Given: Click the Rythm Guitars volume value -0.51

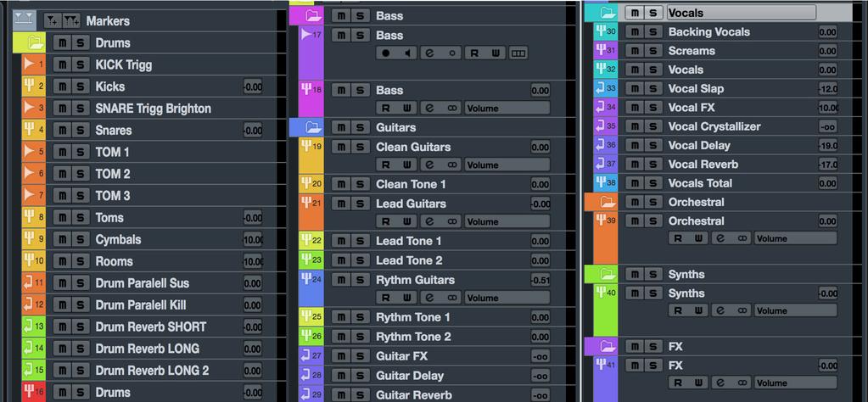Looking at the screenshot, I should click(540, 280).
